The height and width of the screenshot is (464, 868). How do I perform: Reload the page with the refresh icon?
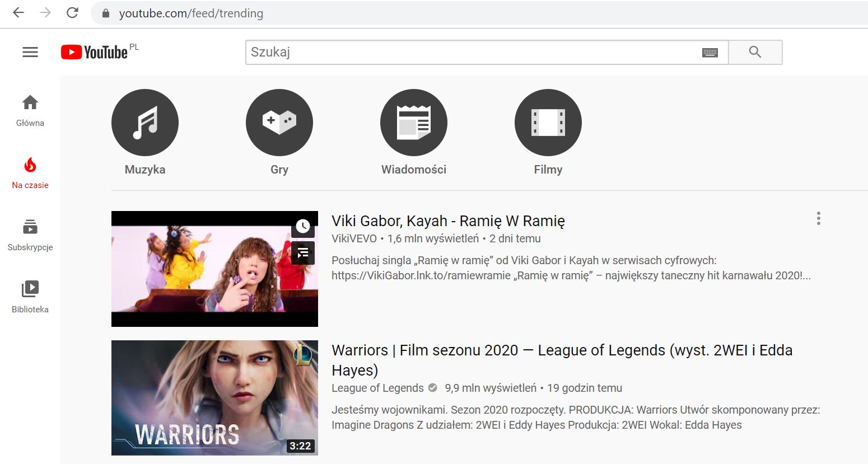(72, 13)
